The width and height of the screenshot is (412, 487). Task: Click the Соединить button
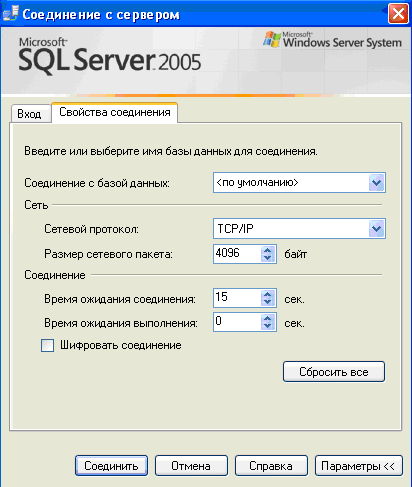coord(111,466)
